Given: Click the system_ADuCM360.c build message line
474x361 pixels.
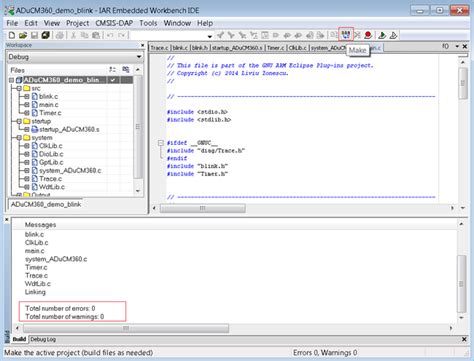Looking at the screenshot, I should [x=56, y=259].
